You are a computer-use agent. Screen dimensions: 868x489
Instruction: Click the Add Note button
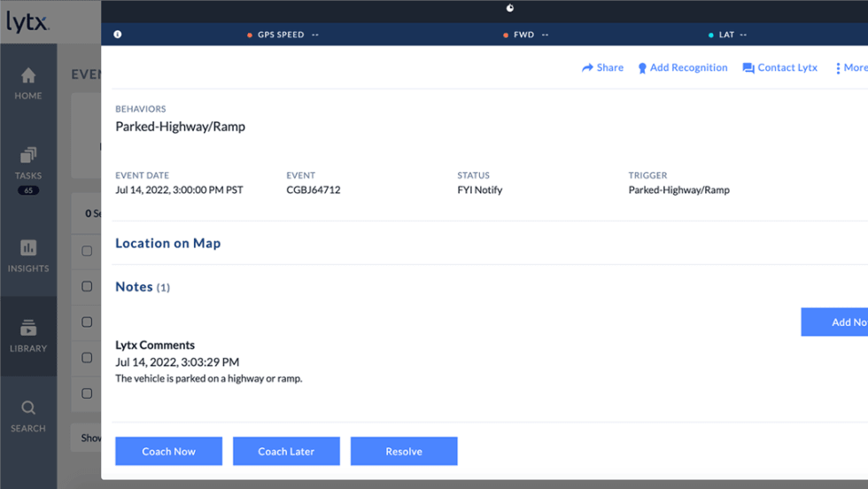pos(834,322)
